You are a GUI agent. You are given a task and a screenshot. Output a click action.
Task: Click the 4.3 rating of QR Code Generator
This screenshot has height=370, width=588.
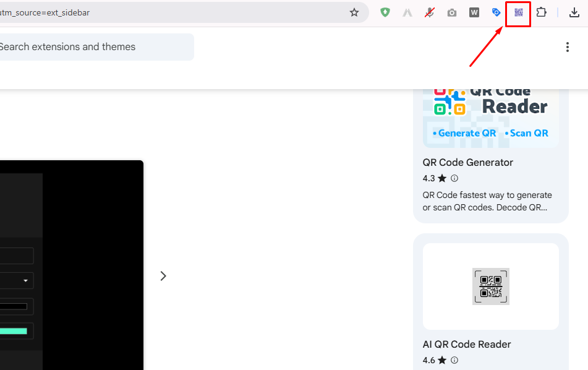428,178
